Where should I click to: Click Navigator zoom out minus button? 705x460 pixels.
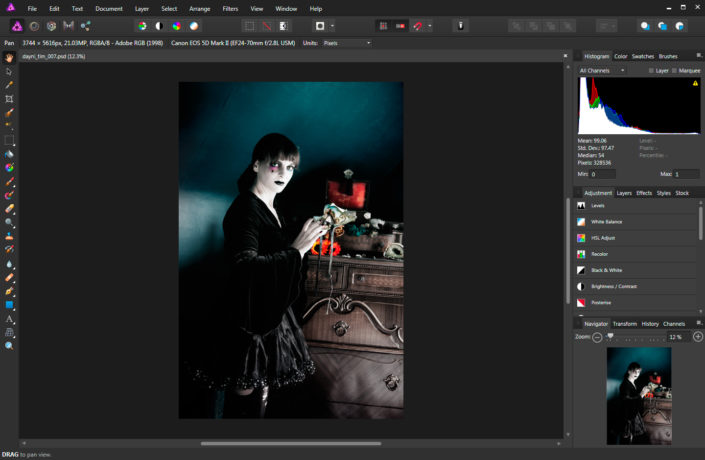(597, 337)
